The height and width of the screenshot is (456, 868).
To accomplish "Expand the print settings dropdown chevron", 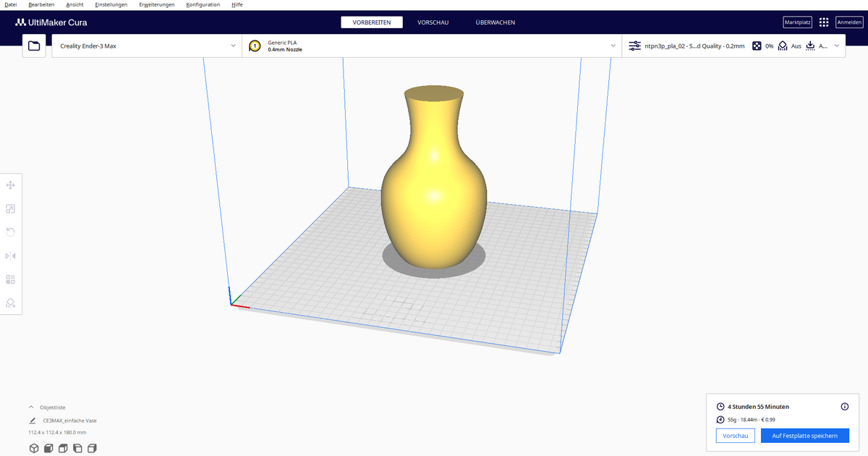I will [x=837, y=45].
